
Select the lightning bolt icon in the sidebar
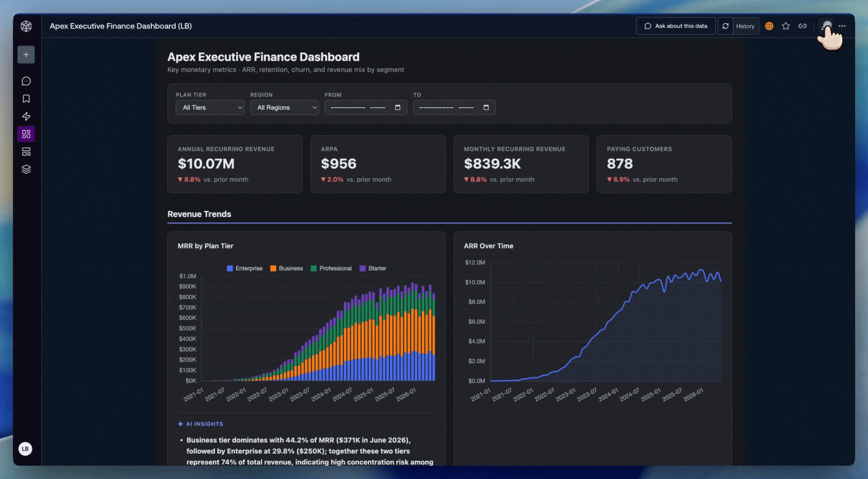pyautogui.click(x=26, y=116)
